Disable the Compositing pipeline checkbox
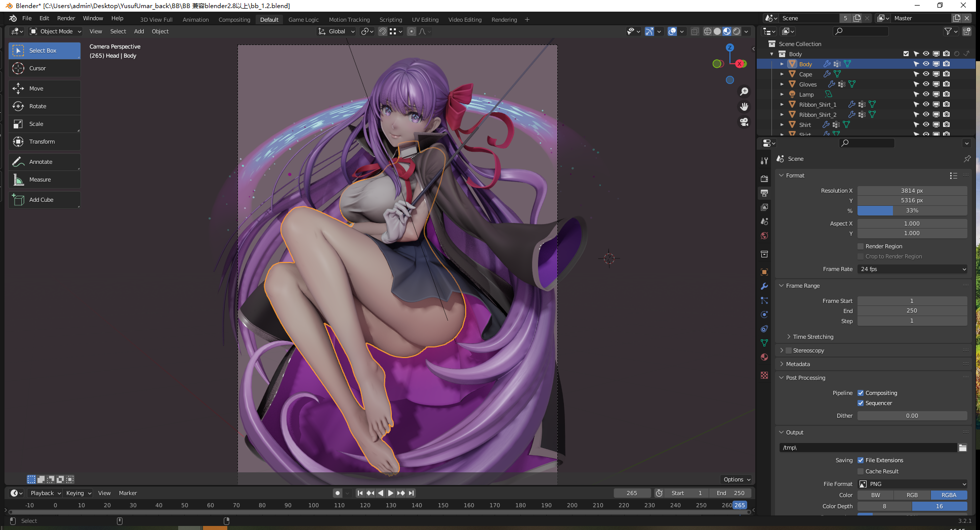 (861, 393)
